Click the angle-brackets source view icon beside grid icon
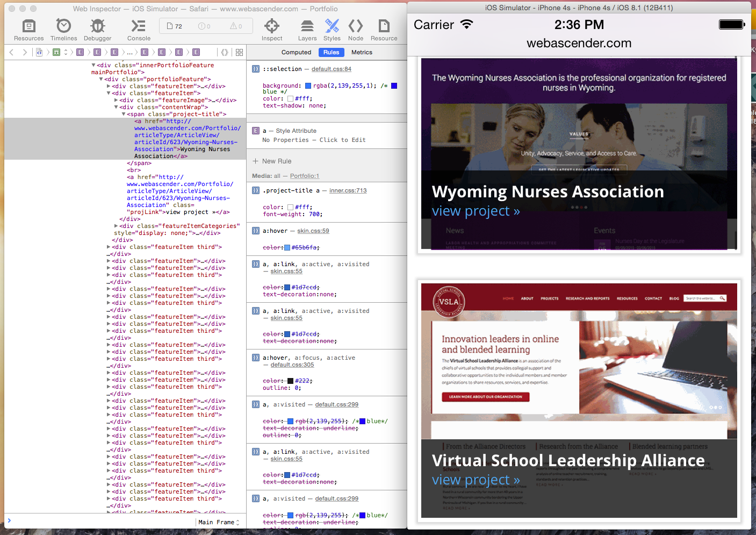This screenshot has width=756, height=535. click(x=225, y=52)
